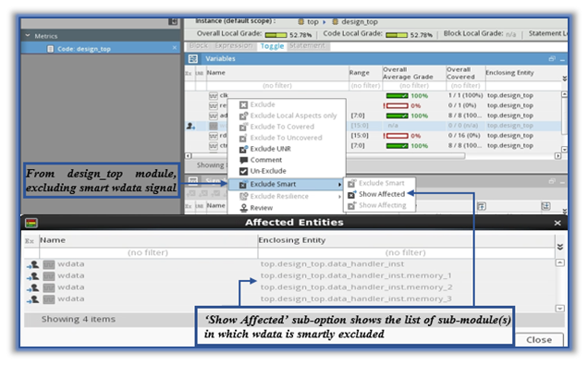Click the first wdata excluded-entity icon
This screenshot has height=365, width=588.
(x=32, y=264)
